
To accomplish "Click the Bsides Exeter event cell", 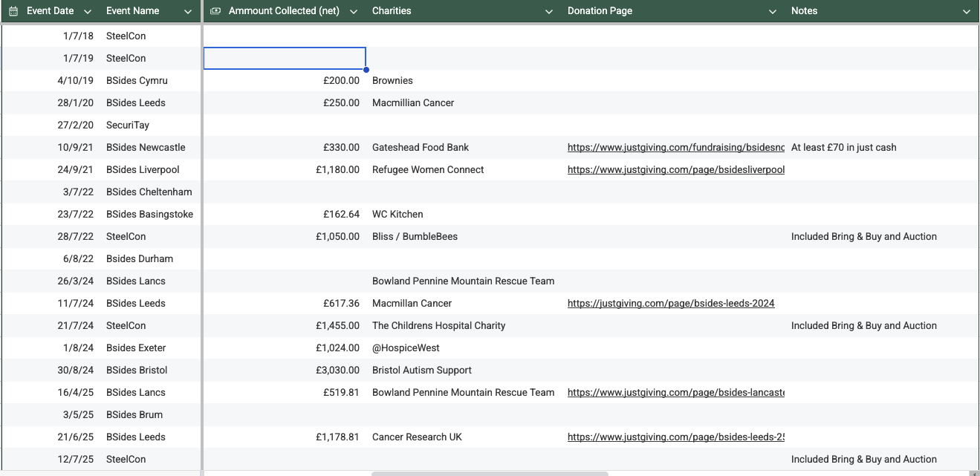I will pyautogui.click(x=152, y=348).
